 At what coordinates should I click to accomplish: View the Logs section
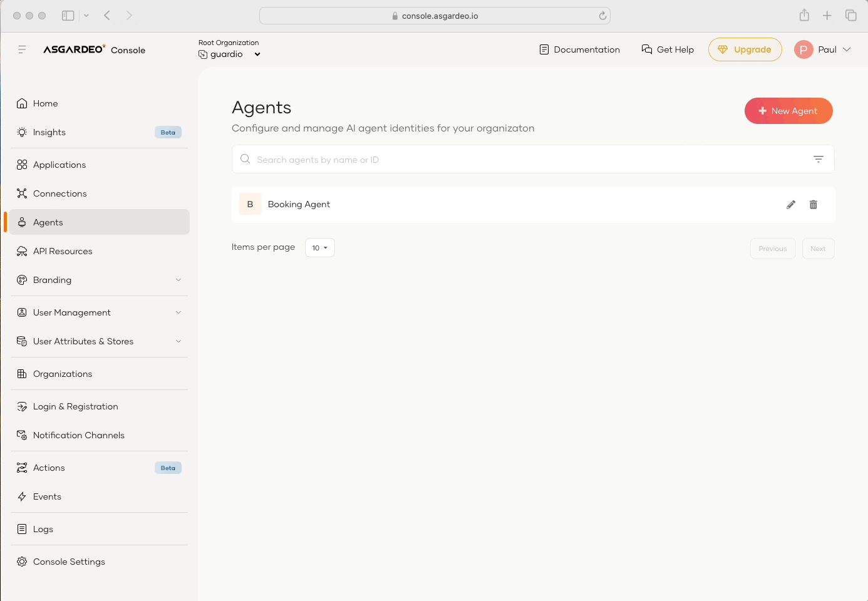pyautogui.click(x=44, y=528)
